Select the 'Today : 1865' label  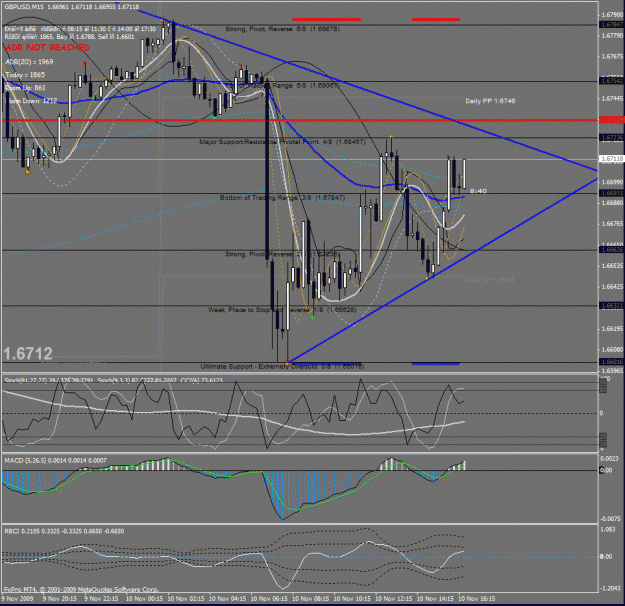click(x=25, y=75)
